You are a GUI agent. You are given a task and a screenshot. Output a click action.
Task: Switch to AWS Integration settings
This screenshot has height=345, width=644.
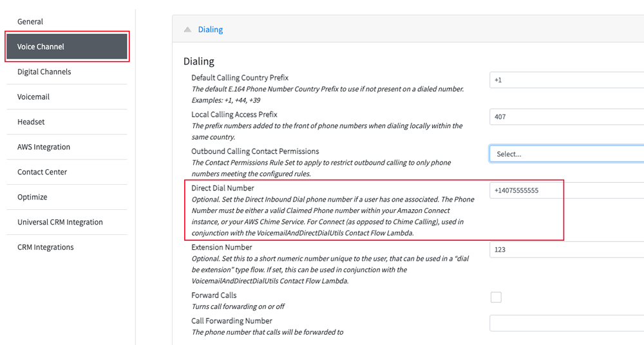[x=67, y=147]
